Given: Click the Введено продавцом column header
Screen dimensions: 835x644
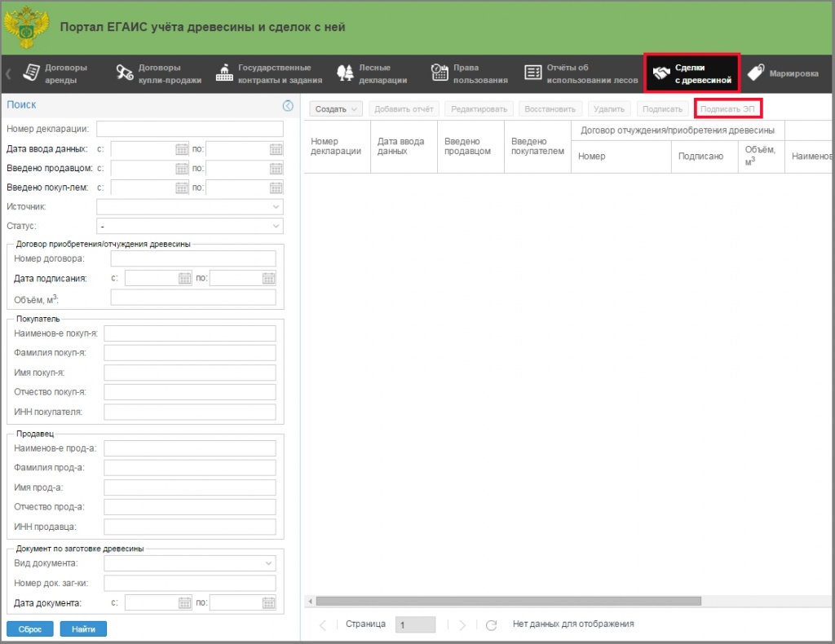Looking at the screenshot, I should [x=471, y=147].
